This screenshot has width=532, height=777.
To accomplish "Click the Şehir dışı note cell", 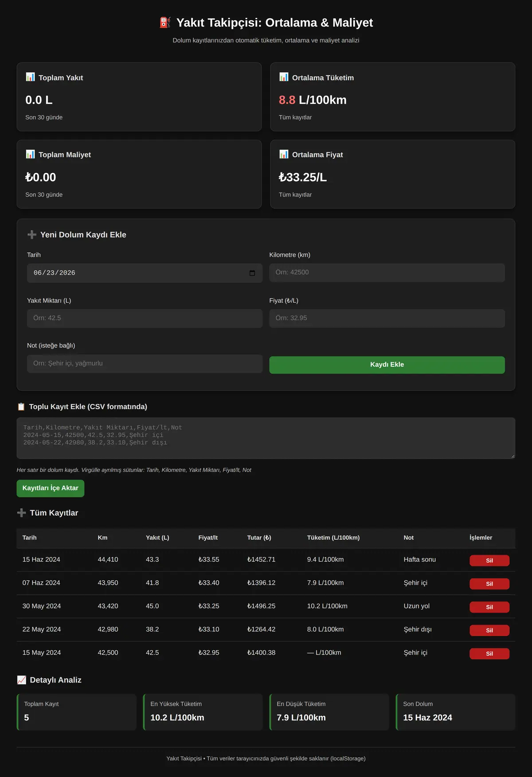I will [418, 629].
